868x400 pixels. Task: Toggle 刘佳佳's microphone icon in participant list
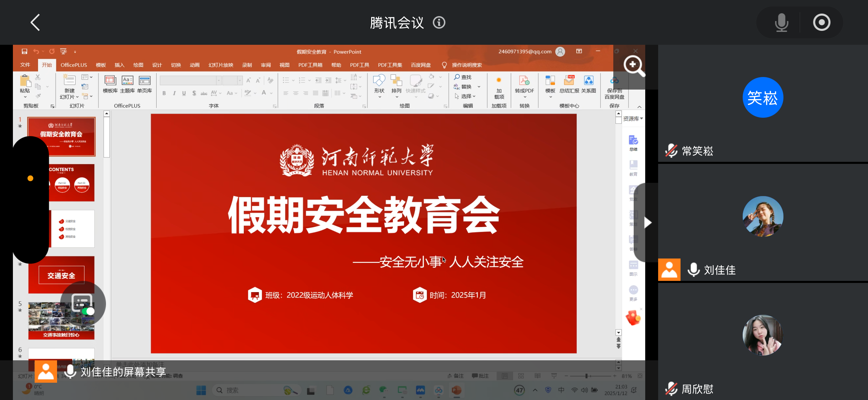click(x=693, y=270)
